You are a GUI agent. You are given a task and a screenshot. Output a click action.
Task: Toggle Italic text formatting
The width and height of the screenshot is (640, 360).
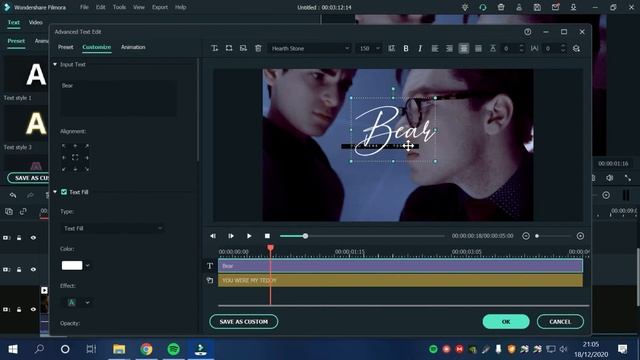click(420, 49)
